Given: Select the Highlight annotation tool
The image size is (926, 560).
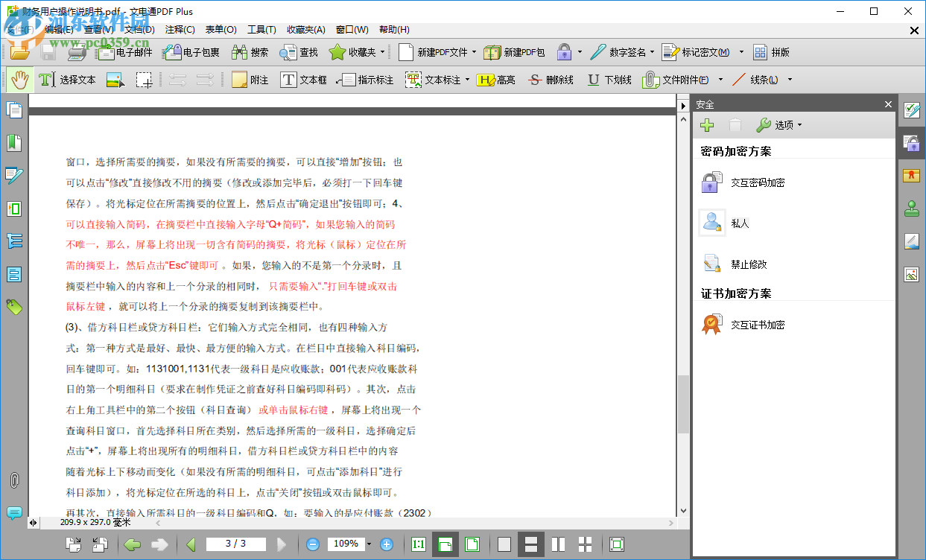Looking at the screenshot, I should [x=496, y=80].
